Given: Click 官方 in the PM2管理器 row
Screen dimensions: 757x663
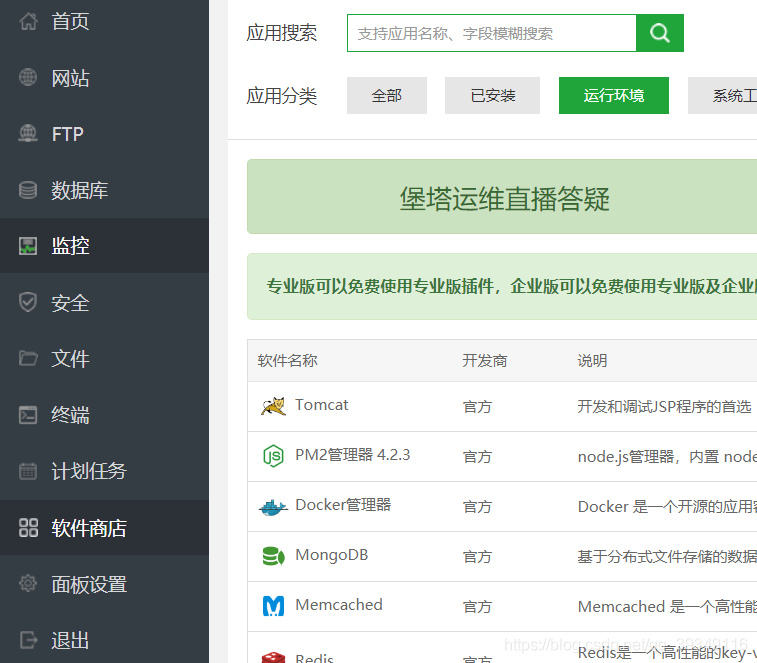Looking at the screenshot, I should coord(477,456).
